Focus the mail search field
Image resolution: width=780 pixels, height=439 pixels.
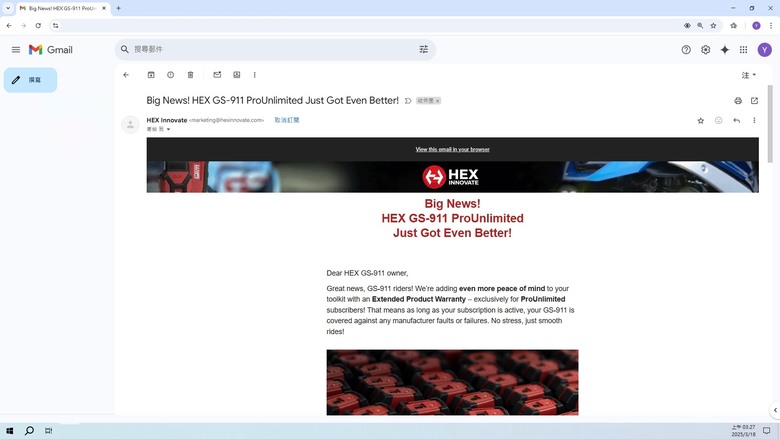274,49
